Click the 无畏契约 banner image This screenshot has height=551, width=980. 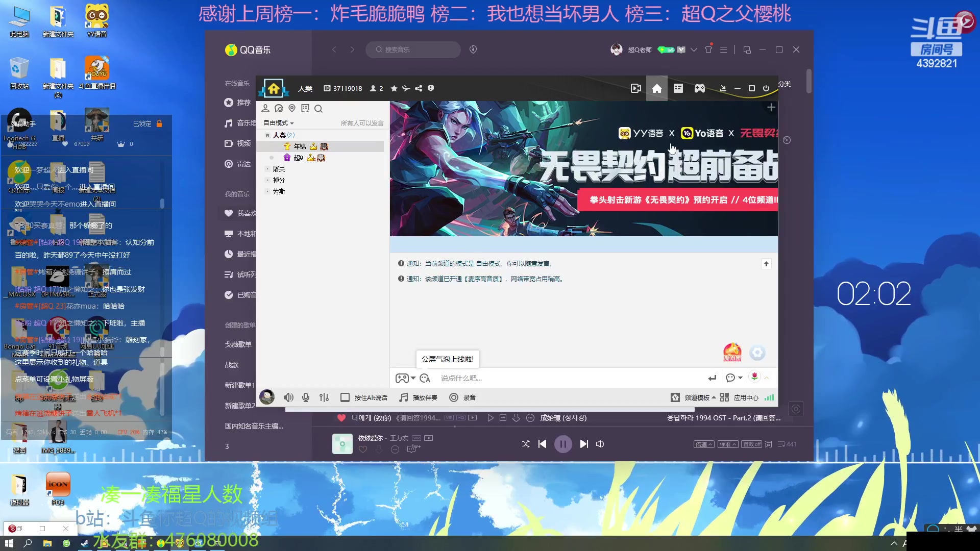(x=584, y=168)
